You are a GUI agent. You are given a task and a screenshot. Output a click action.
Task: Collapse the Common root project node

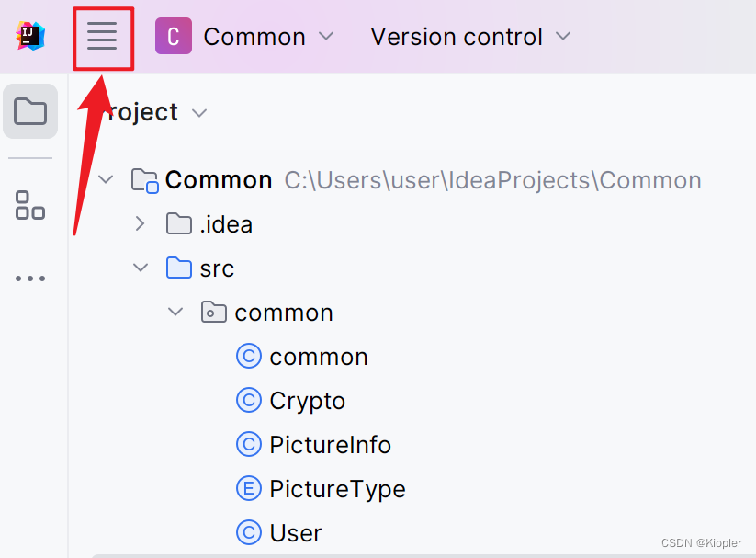[x=107, y=179]
